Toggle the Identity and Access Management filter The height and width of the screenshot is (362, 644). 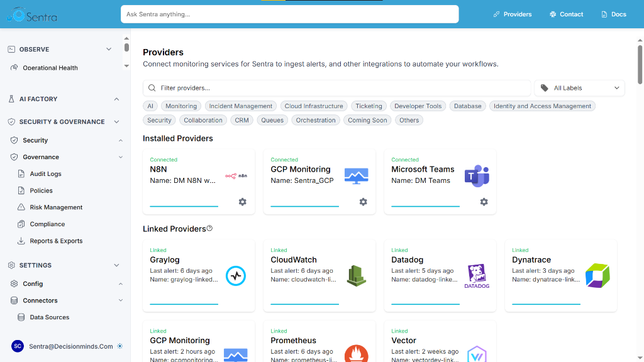542,106
